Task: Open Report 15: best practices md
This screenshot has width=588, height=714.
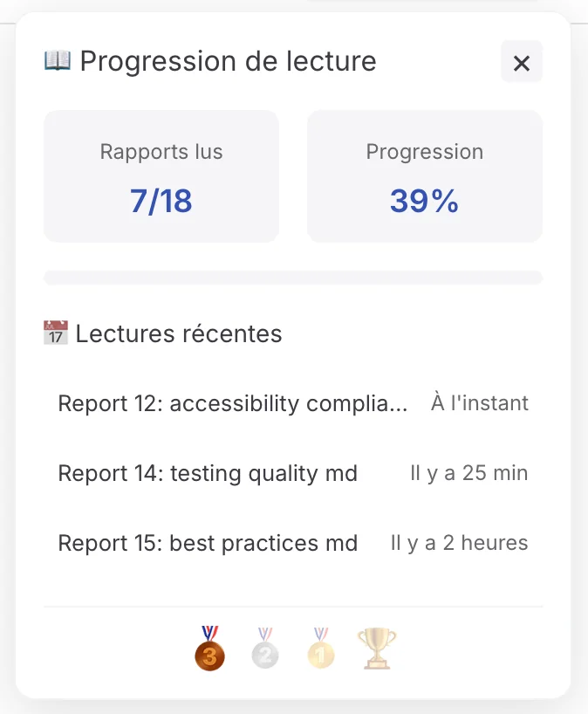Action: [x=207, y=543]
